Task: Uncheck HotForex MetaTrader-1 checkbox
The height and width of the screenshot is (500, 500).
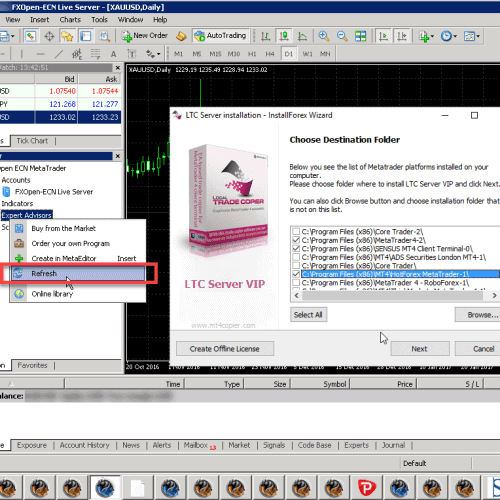Action: [296, 274]
